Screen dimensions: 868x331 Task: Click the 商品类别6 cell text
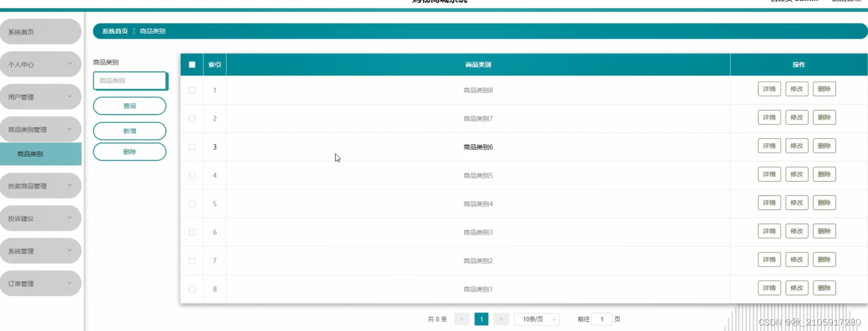coord(478,147)
